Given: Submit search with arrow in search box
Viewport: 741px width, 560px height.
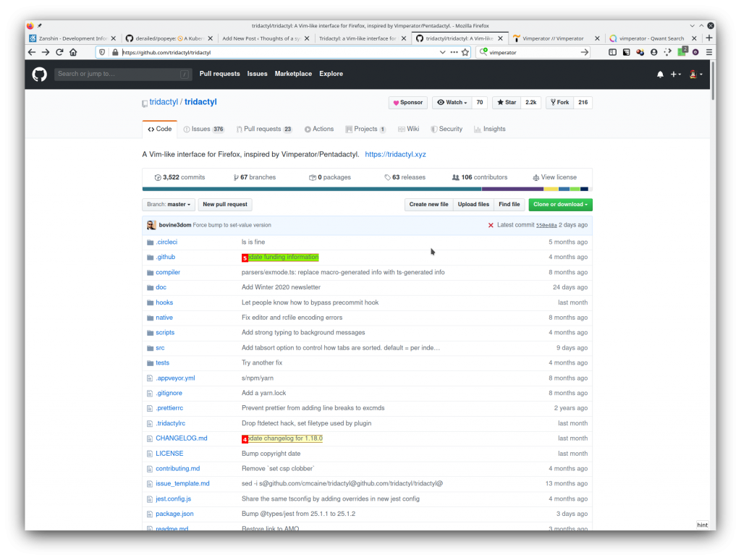Looking at the screenshot, I should tap(585, 53).
